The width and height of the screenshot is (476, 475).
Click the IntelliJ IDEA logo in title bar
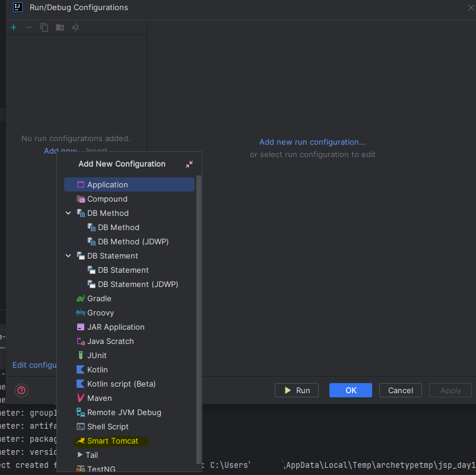click(x=18, y=7)
